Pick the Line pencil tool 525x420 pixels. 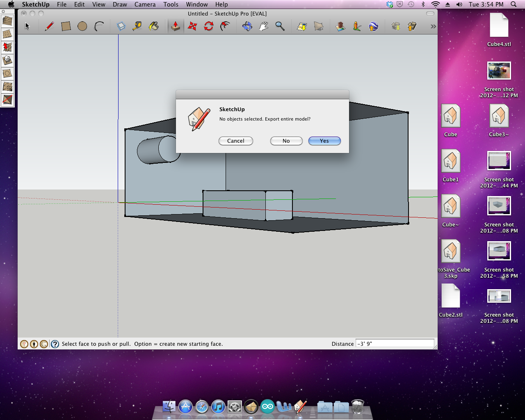pos(49,26)
